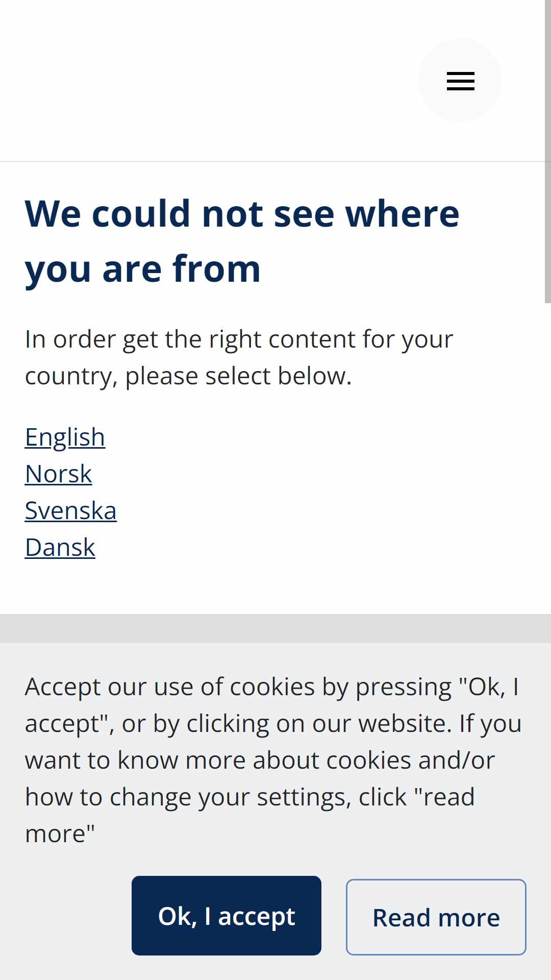
Task: Pick the Dansk language option
Action: pyautogui.click(x=60, y=548)
